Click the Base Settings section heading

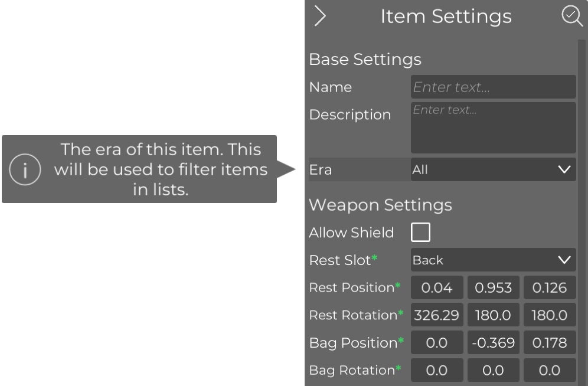365,60
